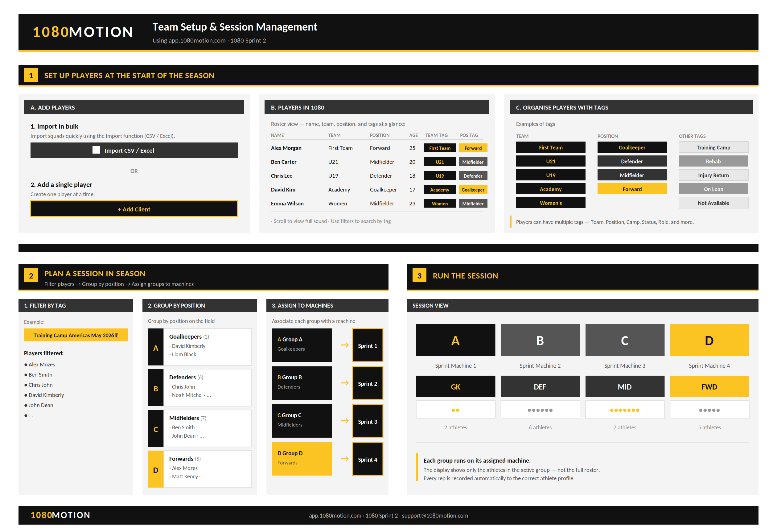Click the yellow Group D Forwards assignment card
The height and width of the screenshot is (532, 777).
(302, 459)
